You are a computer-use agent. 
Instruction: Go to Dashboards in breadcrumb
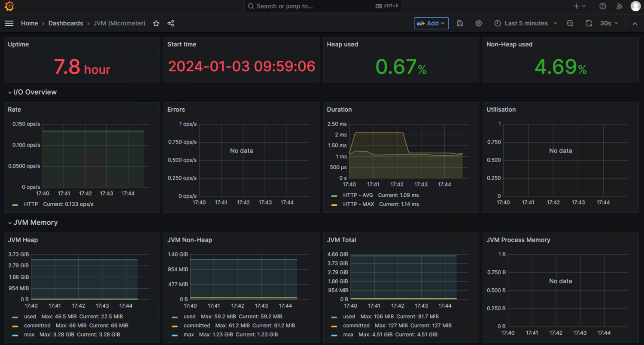[x=66, y=23]
